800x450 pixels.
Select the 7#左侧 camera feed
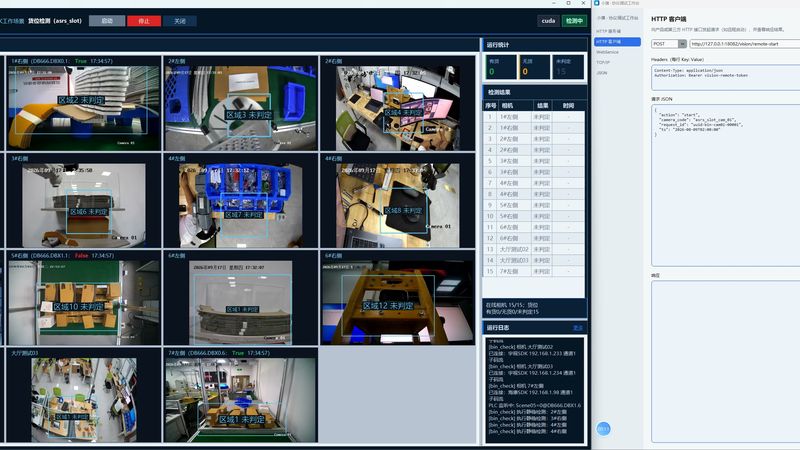(241, 395)
